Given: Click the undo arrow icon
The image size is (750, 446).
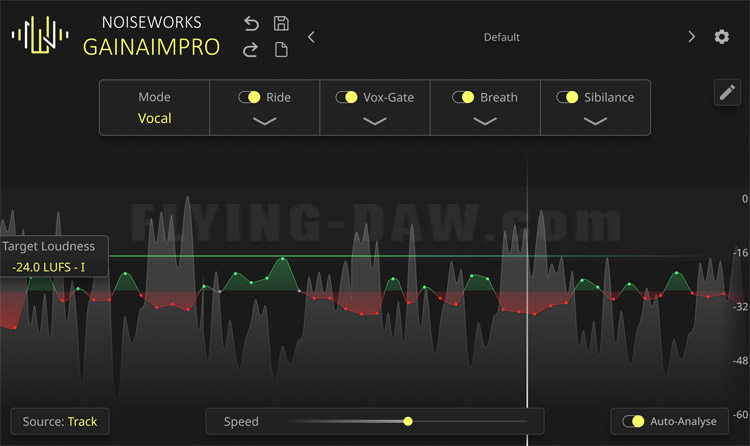Looking at the screenshot, I should [x=251, y=23].
